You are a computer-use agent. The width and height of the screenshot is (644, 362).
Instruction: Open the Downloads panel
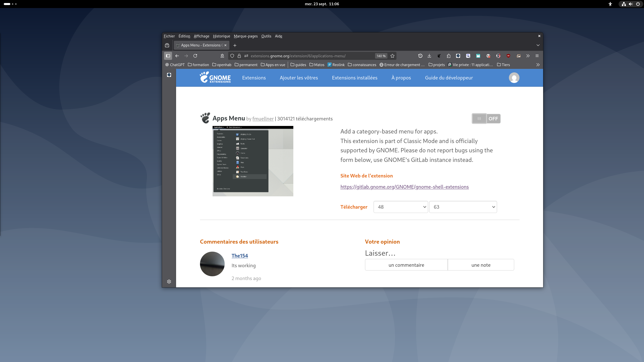tap(429, 56)
